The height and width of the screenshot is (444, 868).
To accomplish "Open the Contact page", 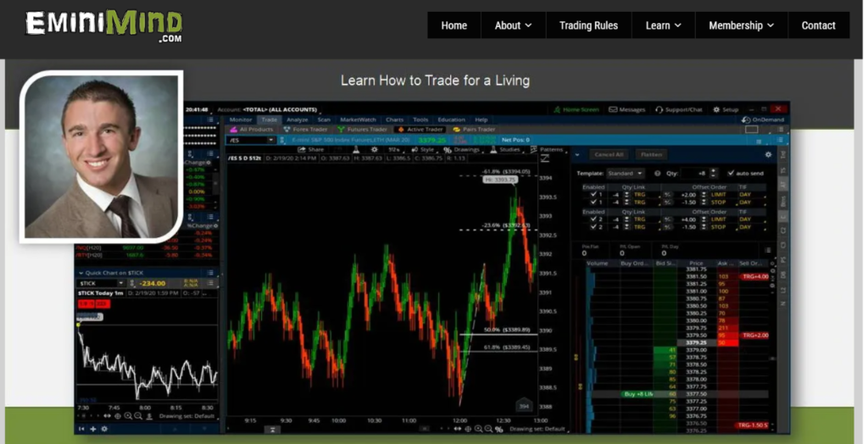I will coord(818,25).
